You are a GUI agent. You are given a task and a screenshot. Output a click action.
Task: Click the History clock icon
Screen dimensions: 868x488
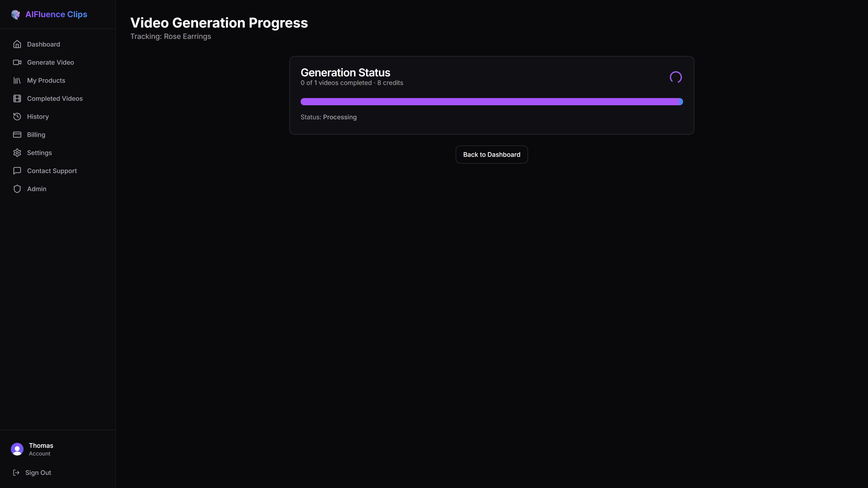tap(17, 117)
